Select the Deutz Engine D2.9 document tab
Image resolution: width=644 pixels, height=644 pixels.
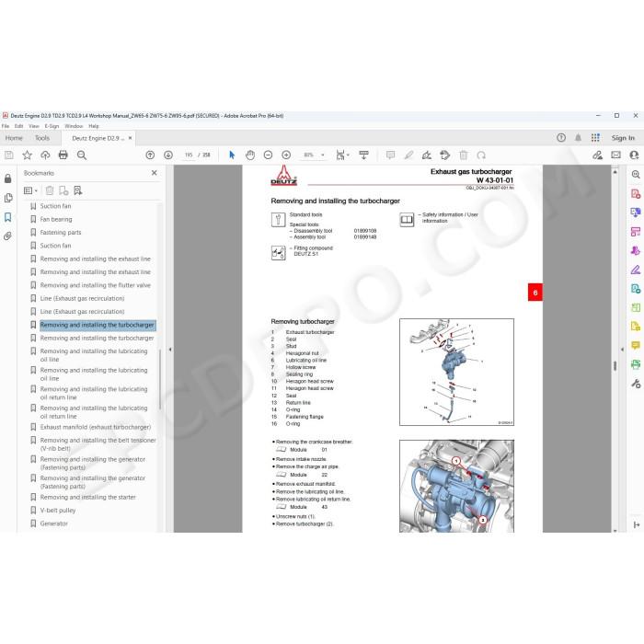(98, 138)
